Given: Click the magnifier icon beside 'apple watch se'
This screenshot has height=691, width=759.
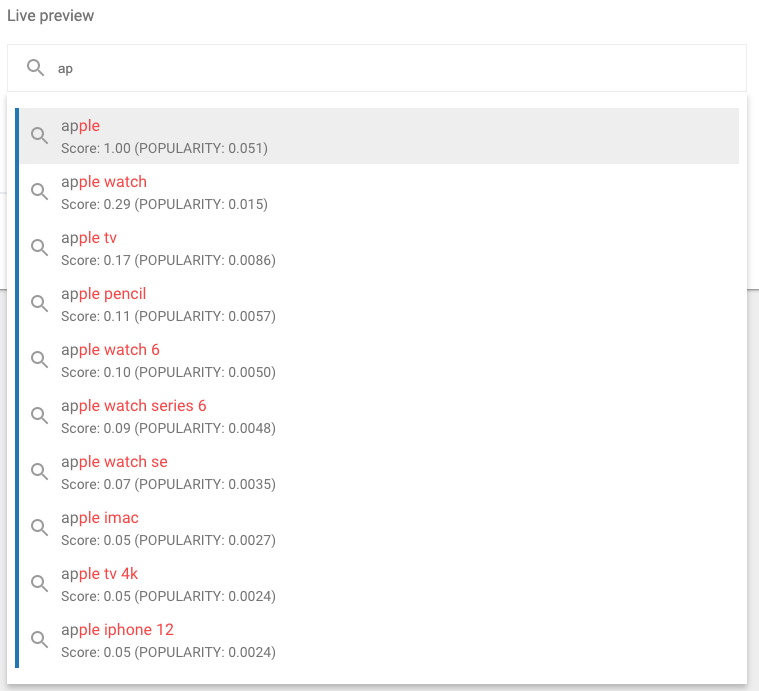Looking at the screenshot, I should tap(40, 472).
